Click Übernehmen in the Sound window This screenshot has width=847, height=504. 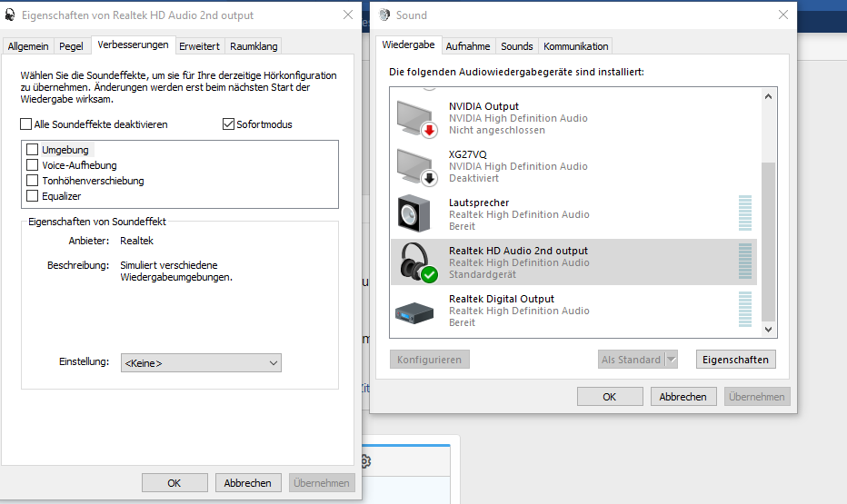tap(757, 397)
